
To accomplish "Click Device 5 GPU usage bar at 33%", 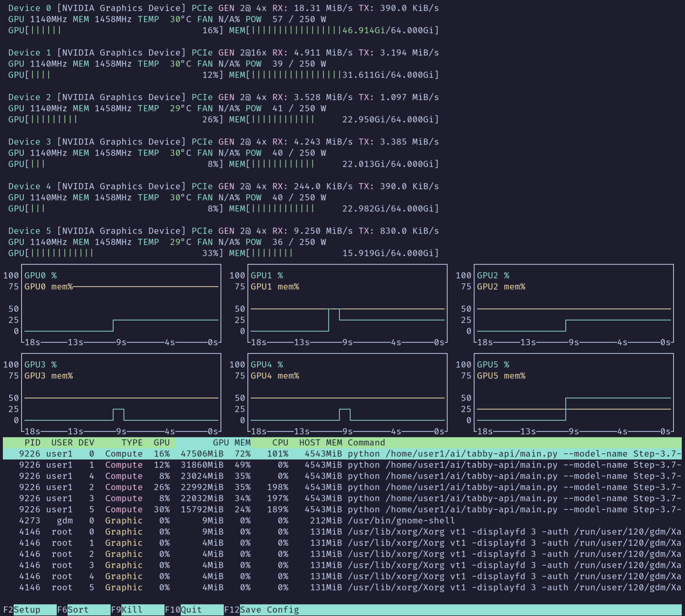I will [116, 253].
